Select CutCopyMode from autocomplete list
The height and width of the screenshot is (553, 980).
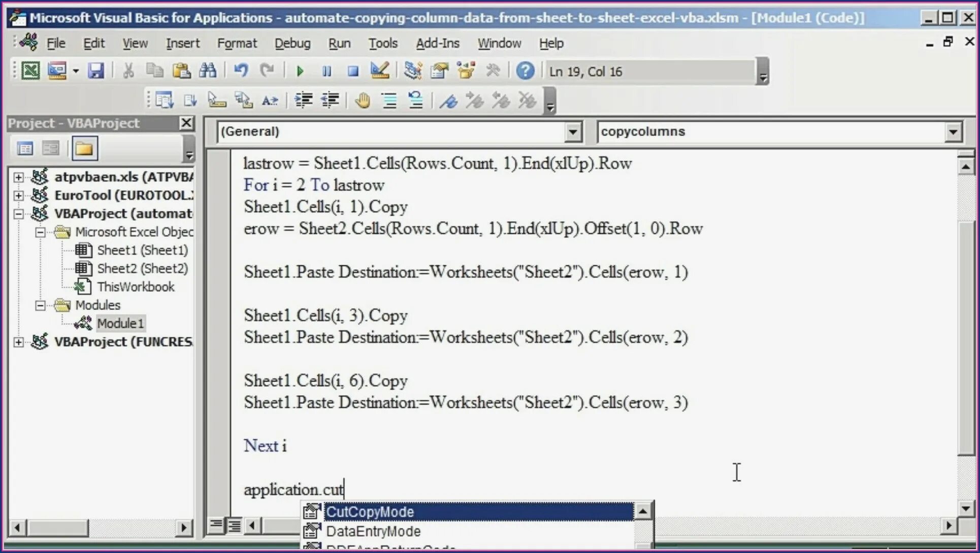point(370,512)
